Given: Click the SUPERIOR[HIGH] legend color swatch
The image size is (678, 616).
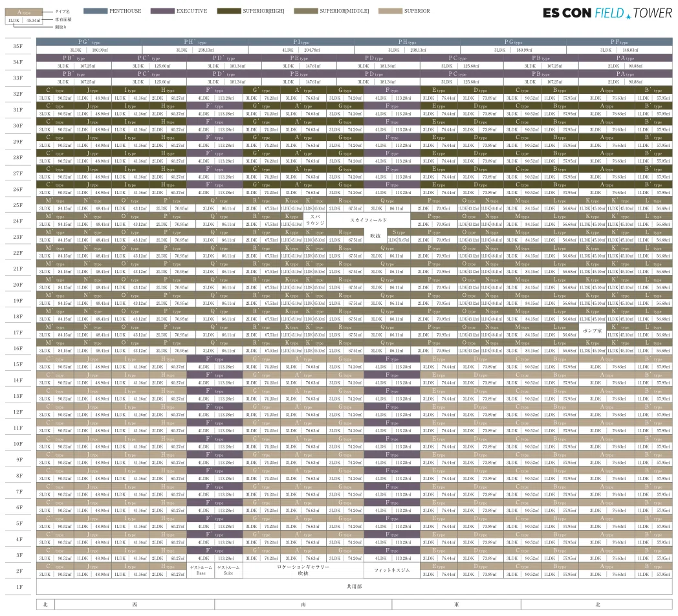Looking at the screenshot, I should pyautogui.click(x=229, y=11).
